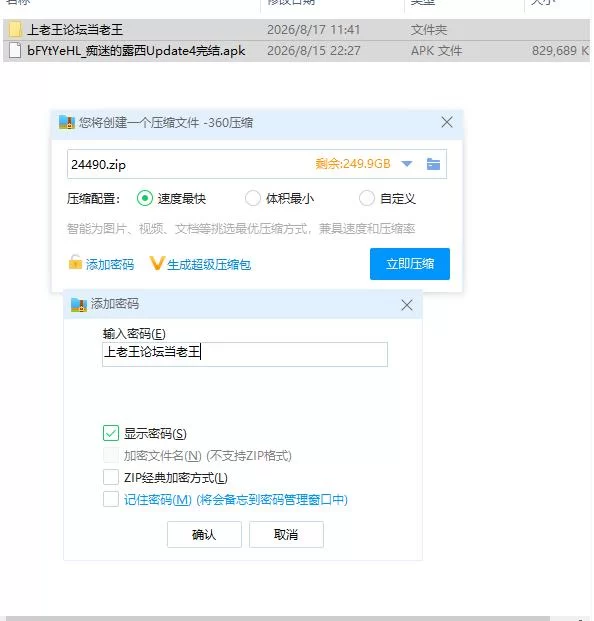Select the 自定义 radio option
This screenshot has width=594, height=621.
point(367,198)
